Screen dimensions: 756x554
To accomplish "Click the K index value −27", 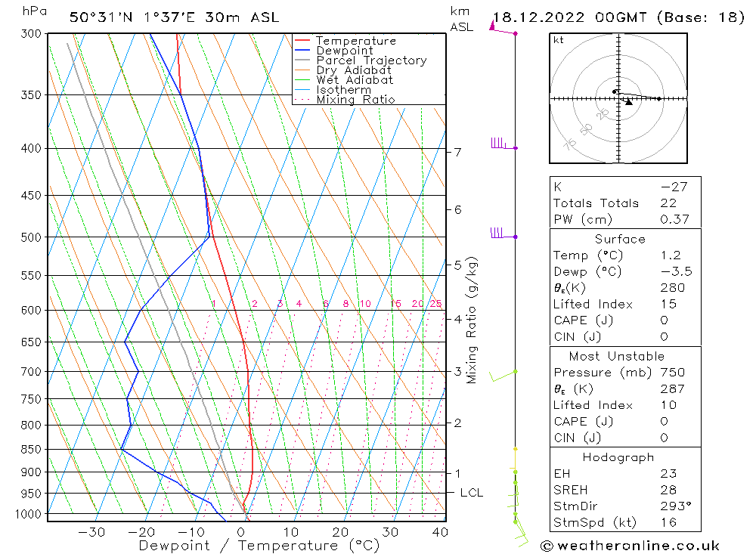I will point(674,187).
